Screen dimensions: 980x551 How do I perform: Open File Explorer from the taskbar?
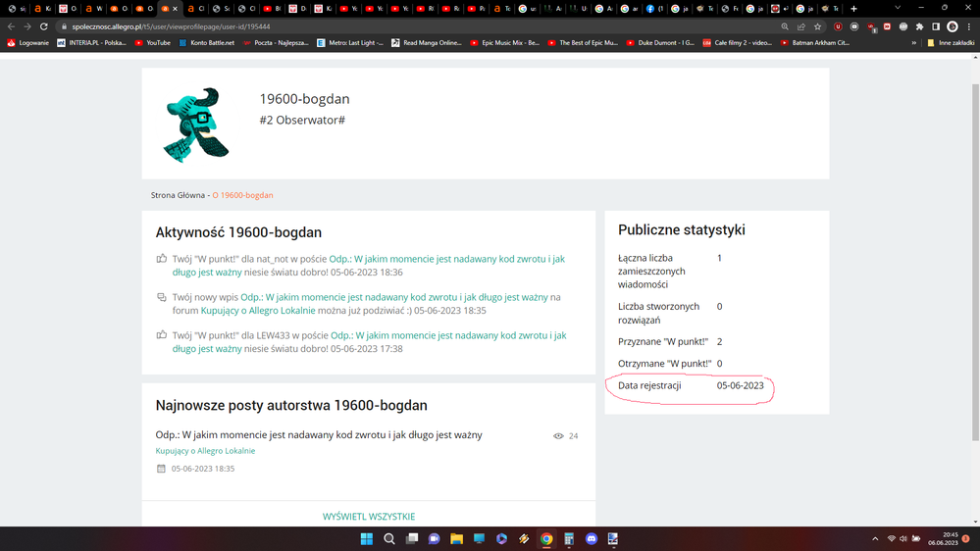coord(457,538)
